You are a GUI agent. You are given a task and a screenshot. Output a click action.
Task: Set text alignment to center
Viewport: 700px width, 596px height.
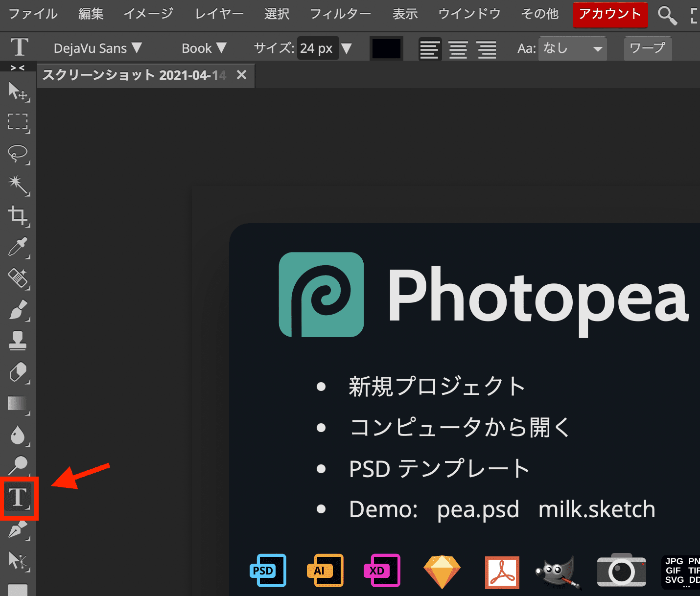458,49
